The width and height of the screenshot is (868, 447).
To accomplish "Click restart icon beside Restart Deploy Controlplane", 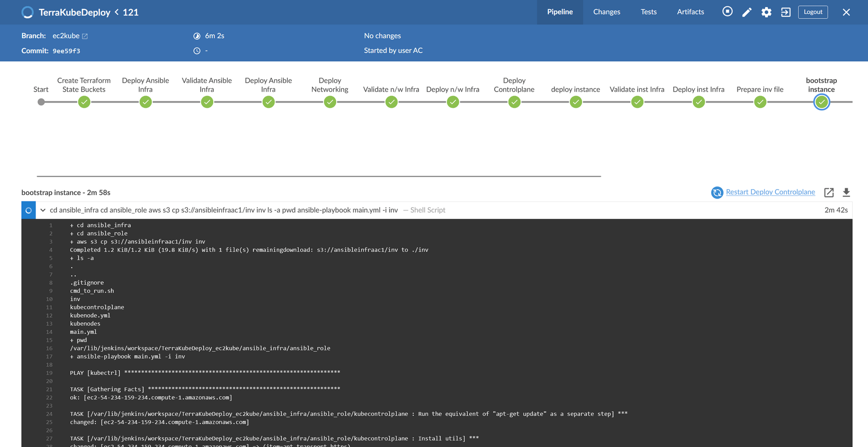I will [x=717, y=192].
